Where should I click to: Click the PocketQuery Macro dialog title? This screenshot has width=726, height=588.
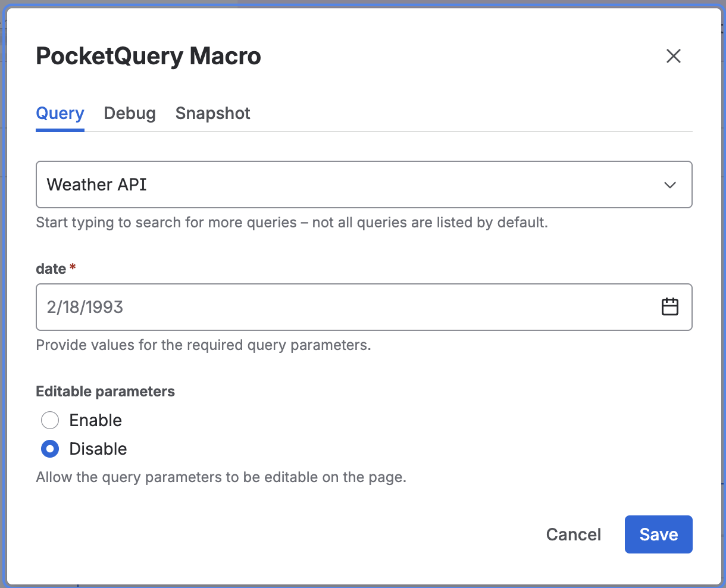(x=149, y=57)
